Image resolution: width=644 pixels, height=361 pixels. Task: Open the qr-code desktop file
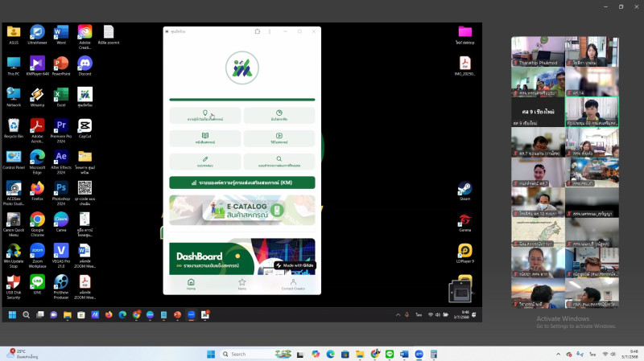coord(85,193)
